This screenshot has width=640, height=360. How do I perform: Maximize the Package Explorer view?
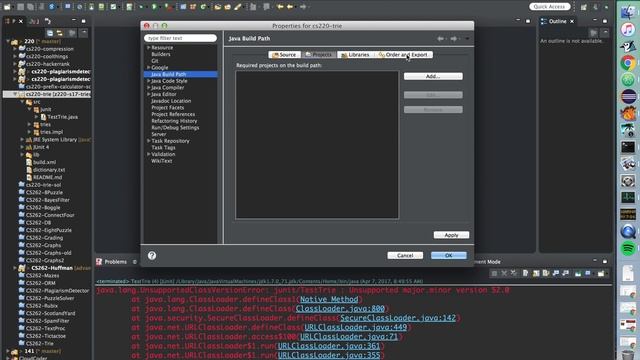(84, 21)
